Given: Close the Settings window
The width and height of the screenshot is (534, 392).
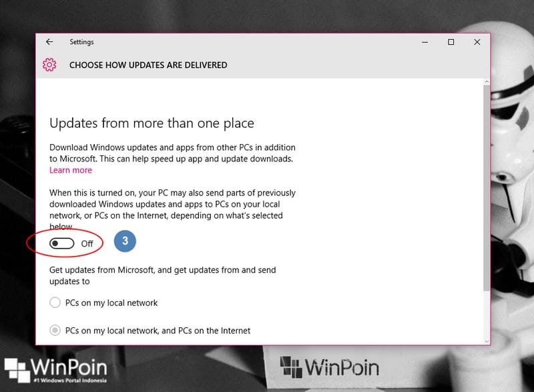Looking at the screenshot, I should tap(477, 42).
